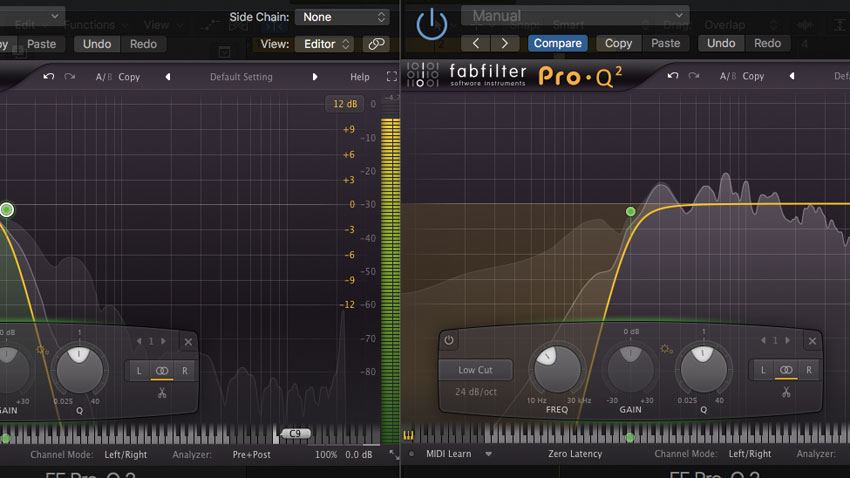Toggle A/B state in right Pro-Q
The width and height of the screenshot is (850, 478).
pos(727,76)
